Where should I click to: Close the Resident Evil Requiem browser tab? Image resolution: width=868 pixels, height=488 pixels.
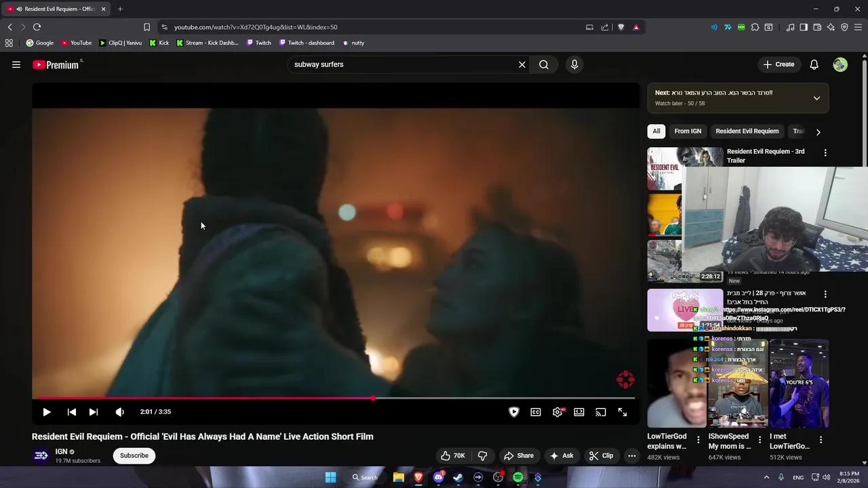click(104, 9)
